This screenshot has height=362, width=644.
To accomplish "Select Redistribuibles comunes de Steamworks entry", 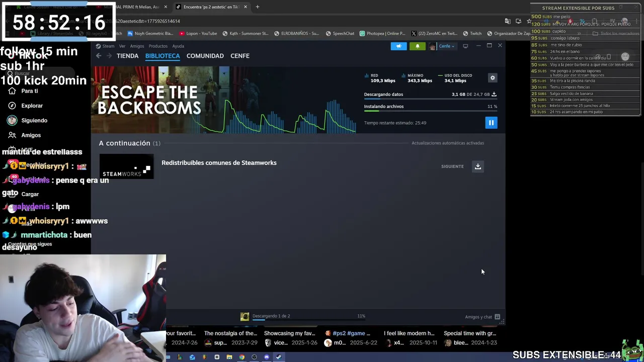I will coord(219,163).
